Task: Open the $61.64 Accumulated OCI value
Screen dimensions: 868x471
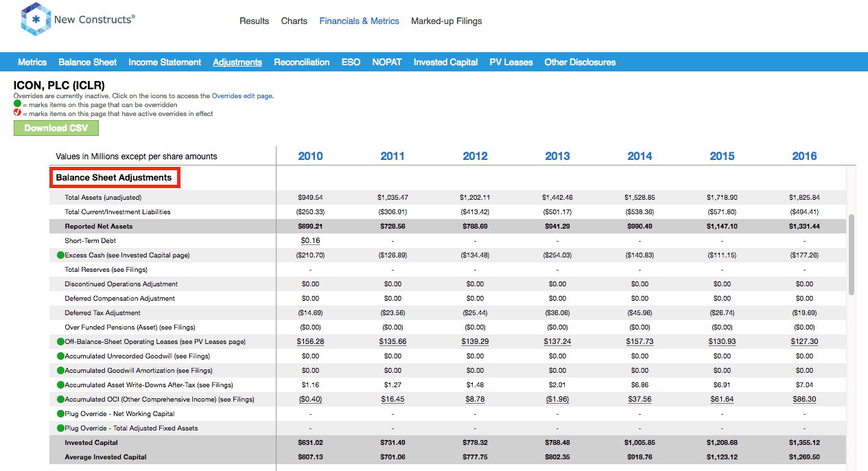Action: [722, 399]
